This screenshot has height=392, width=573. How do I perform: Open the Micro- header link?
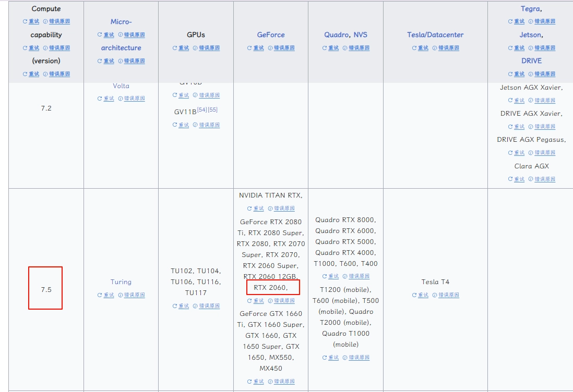click(x=121, y=21)
